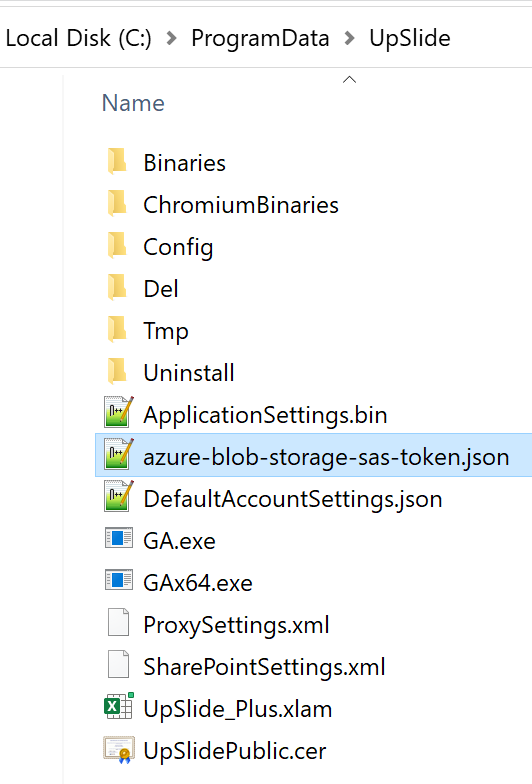Click the sort arrow above Name column
Screen dimensions: 532x784
pos(350,80)
